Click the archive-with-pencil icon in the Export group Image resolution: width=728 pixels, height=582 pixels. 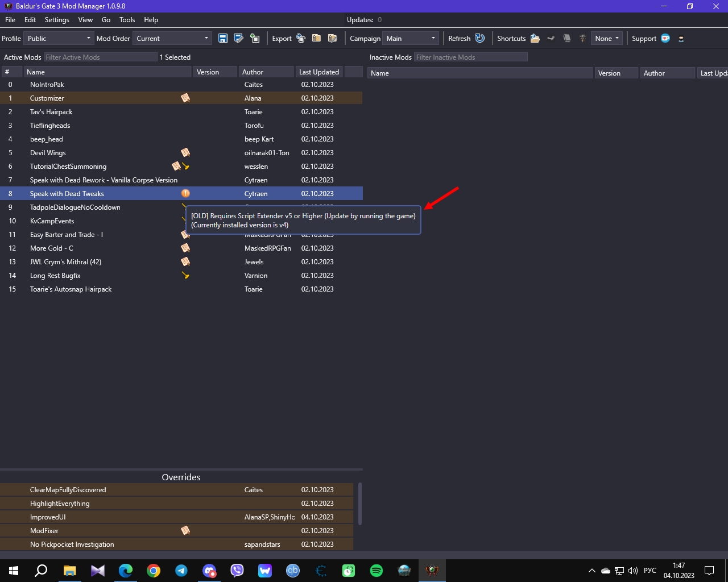333,38
